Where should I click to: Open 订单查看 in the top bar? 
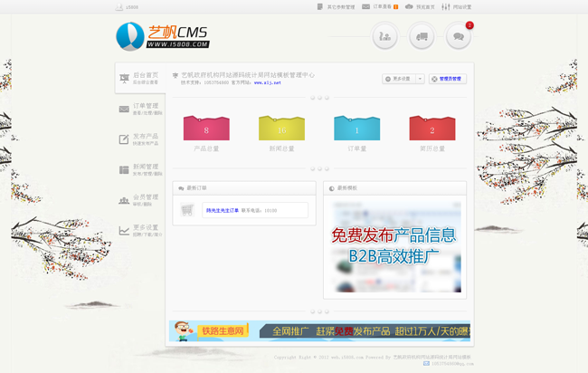380,6
